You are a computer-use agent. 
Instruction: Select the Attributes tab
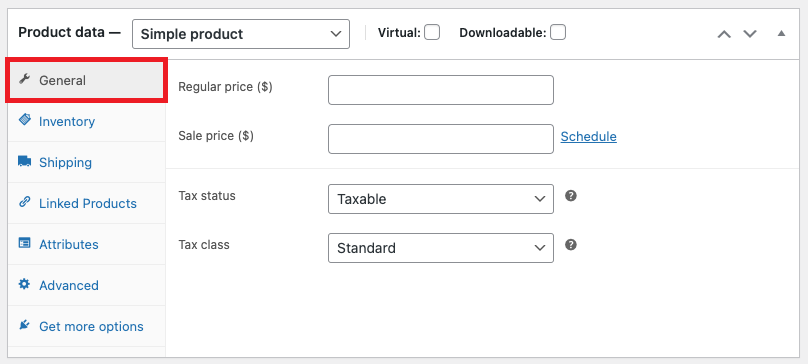[87, 244]
